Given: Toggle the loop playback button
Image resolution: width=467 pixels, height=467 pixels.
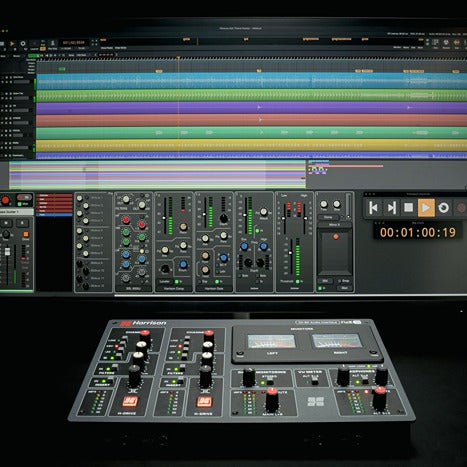Looking at the screenshot, I should coord(443,208).
